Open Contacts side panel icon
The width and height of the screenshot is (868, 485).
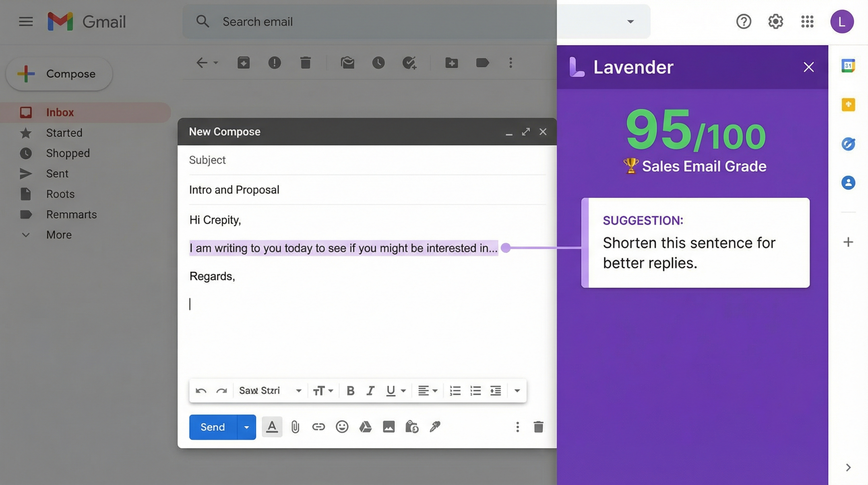(x=848, y=183)
